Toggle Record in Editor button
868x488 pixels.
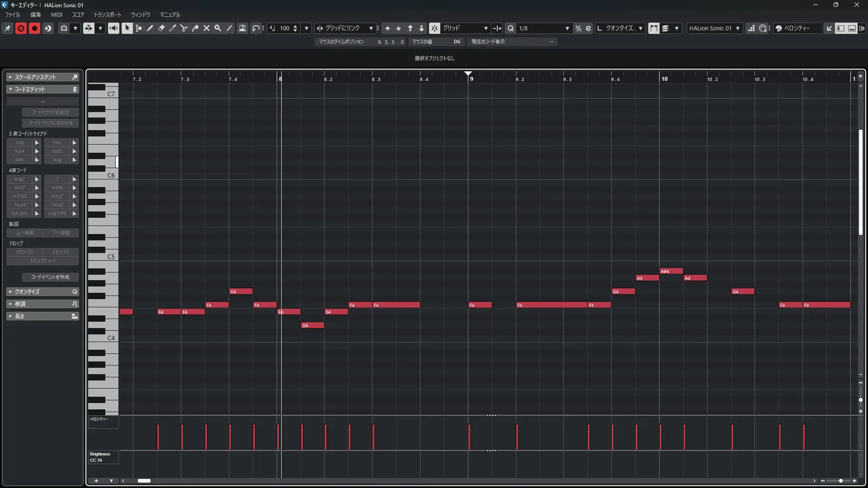pos(34,28)
